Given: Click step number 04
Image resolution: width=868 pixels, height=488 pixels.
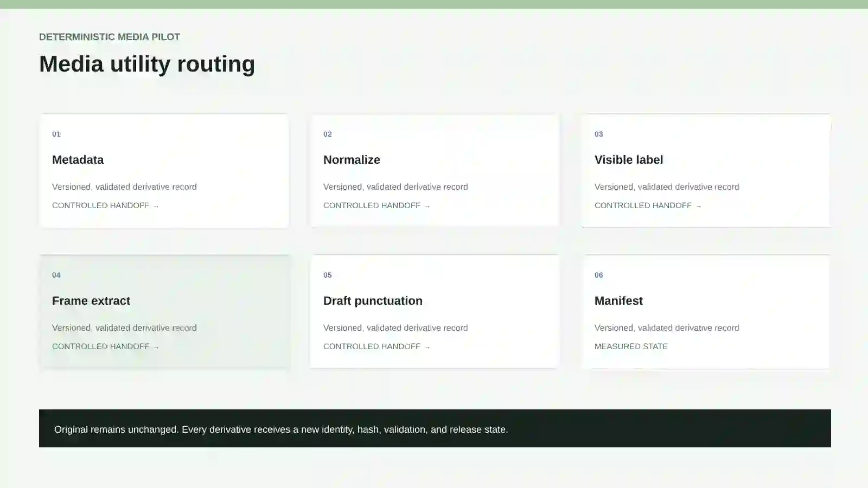Looking at the screenshot, I should point(56,275).
